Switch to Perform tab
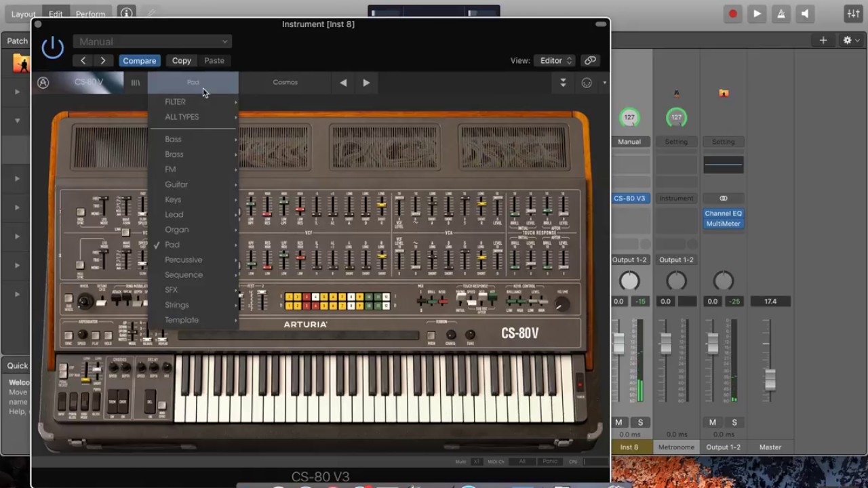The width and height of the screenshot is (868, 488). coord(90,14)
